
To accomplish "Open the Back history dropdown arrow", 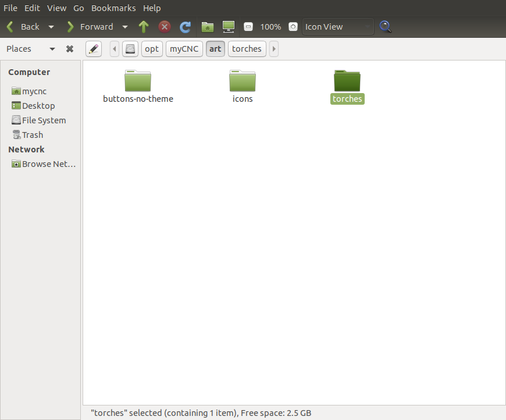I will coord(51,27).
